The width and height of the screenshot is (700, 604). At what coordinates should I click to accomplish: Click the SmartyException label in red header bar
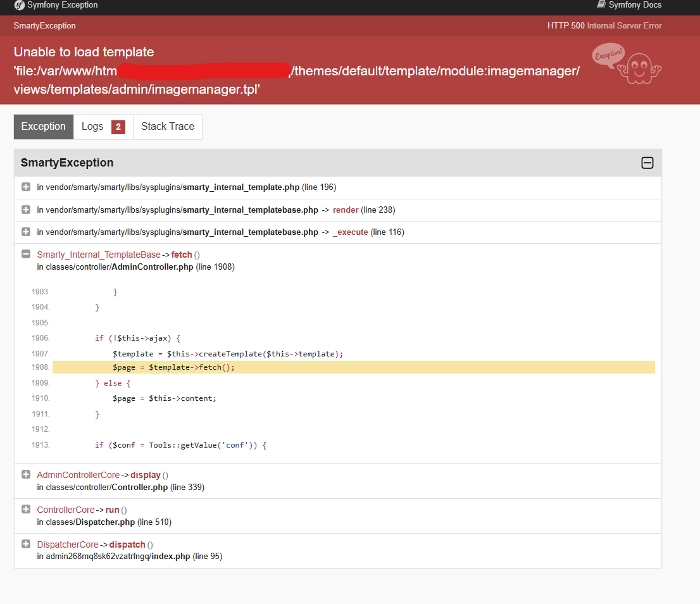pos(45,26)
